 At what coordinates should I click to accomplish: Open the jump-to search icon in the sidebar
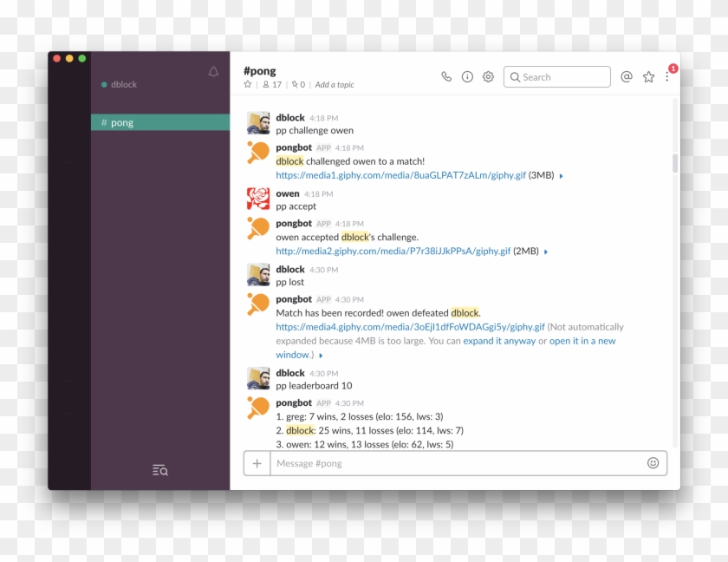click(x=160, y=470)
